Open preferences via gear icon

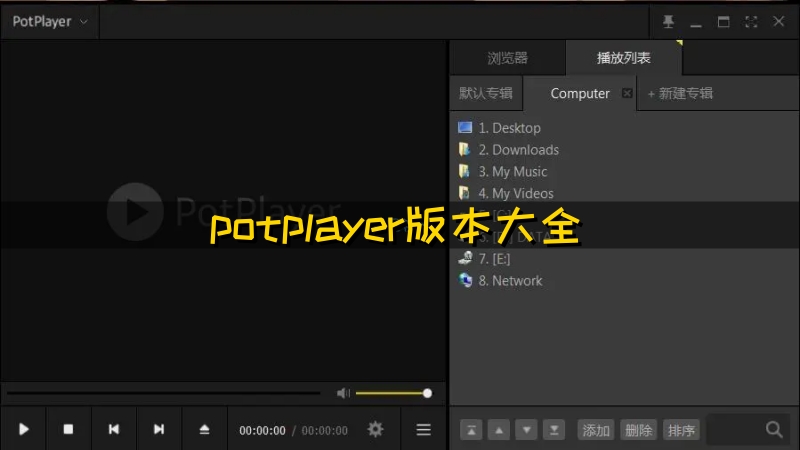[376, 429]
